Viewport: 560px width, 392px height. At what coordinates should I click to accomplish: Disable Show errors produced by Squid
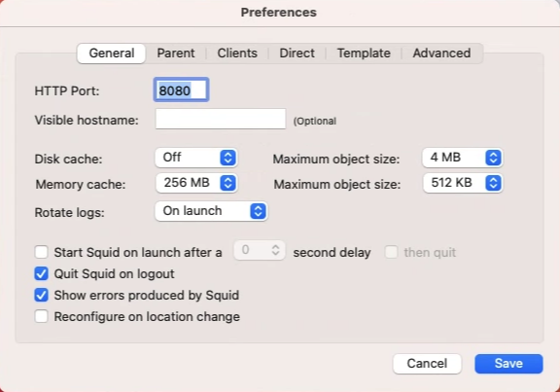[41, 295]
